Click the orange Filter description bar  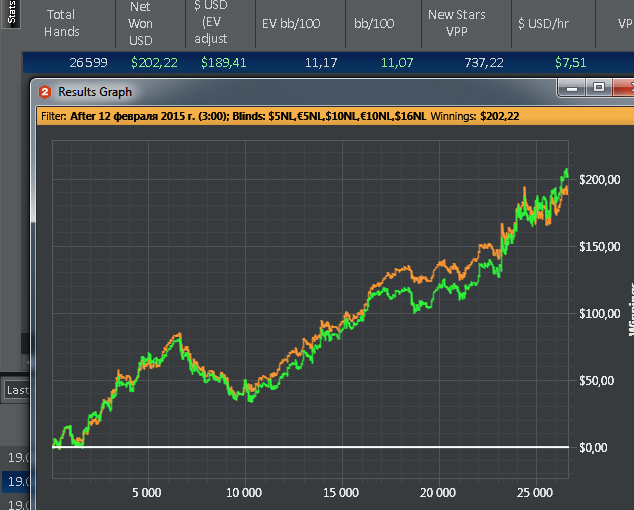335,116
